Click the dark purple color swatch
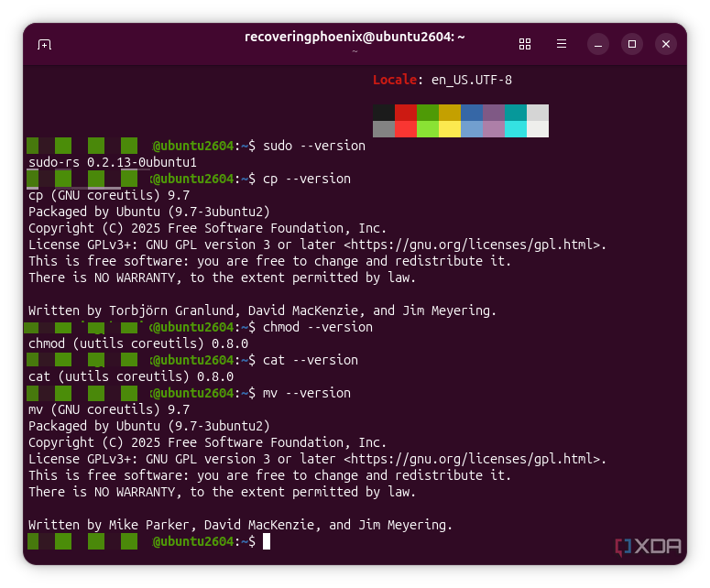710x588 pixels. 494,113
